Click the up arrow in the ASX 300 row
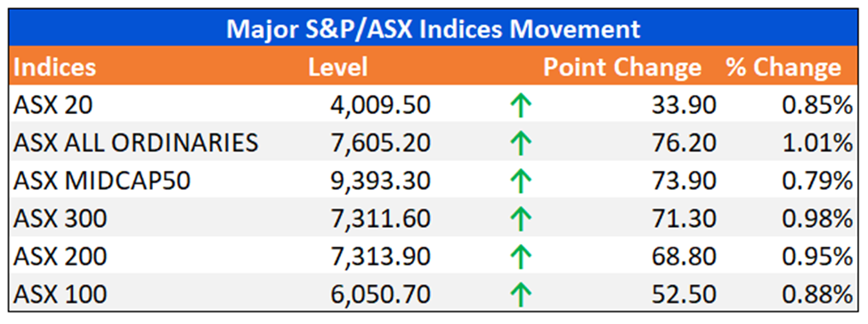This screenshot has width=868, height=324. click(x=520, y=219)
